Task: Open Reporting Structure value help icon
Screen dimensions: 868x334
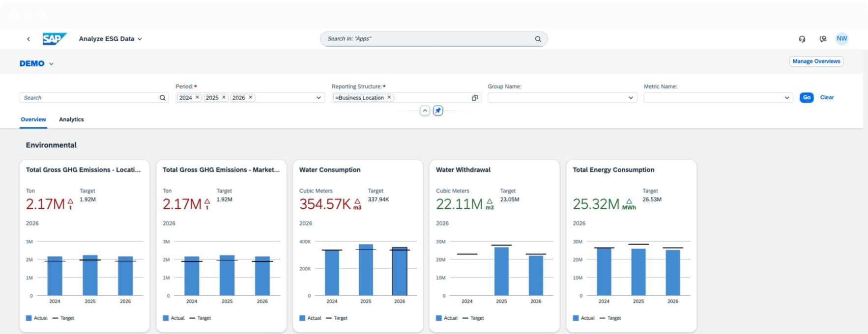Action: point(474,98)
